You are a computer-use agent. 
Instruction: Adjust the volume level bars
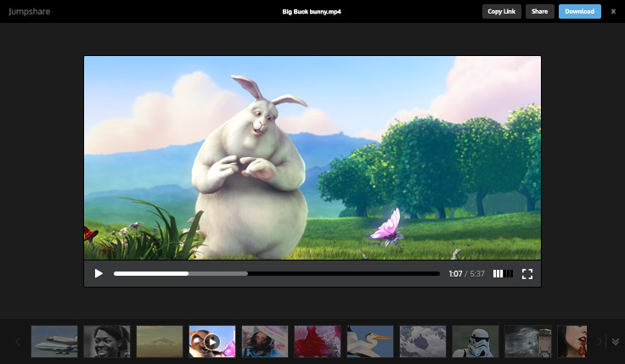[x=503, y=273]
